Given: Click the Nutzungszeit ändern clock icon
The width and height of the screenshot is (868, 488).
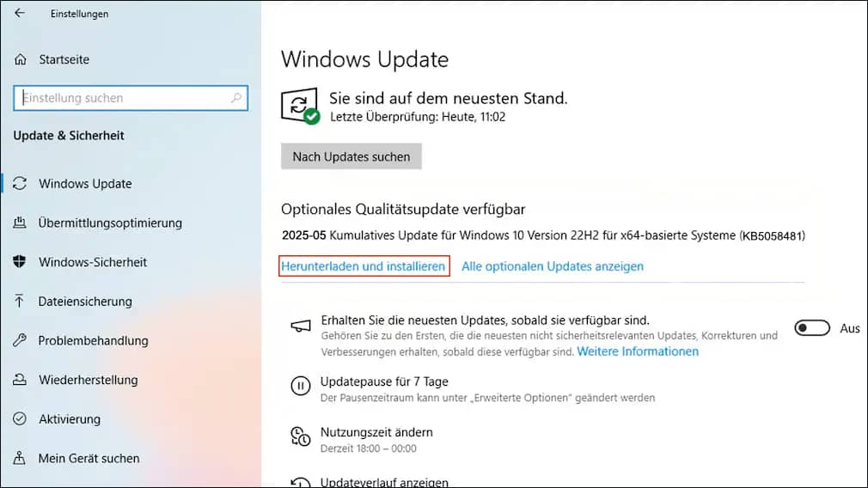Looking at the screenshot, I should pyautogui.click(x=301, y=436).
